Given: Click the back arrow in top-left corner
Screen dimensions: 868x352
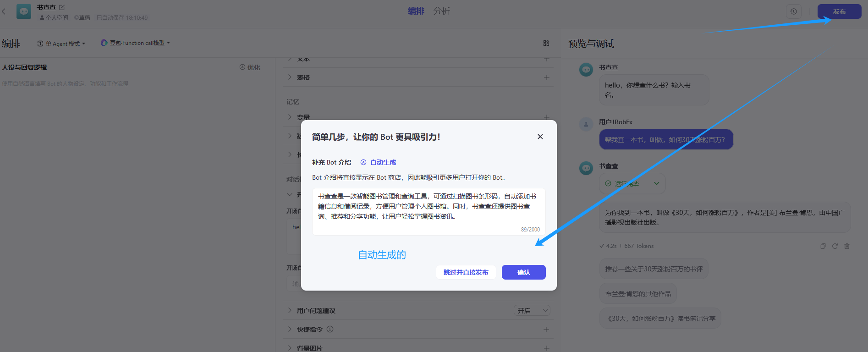Looking at the screenshot, I should coord(4,11).
